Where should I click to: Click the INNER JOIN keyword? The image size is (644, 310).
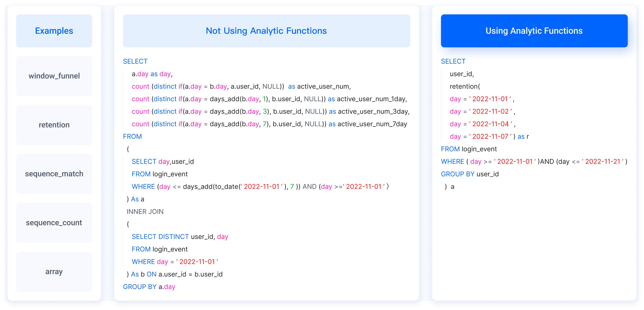145,212
